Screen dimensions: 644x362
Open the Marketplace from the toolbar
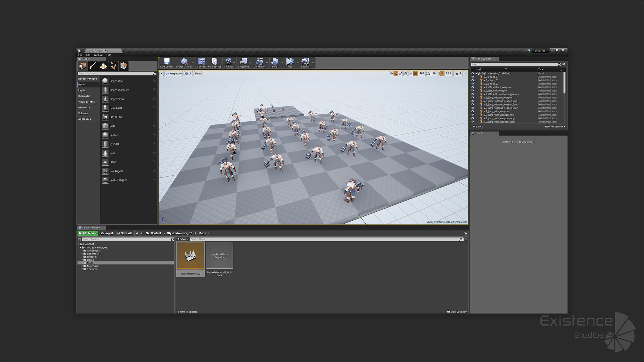[214, 62]
